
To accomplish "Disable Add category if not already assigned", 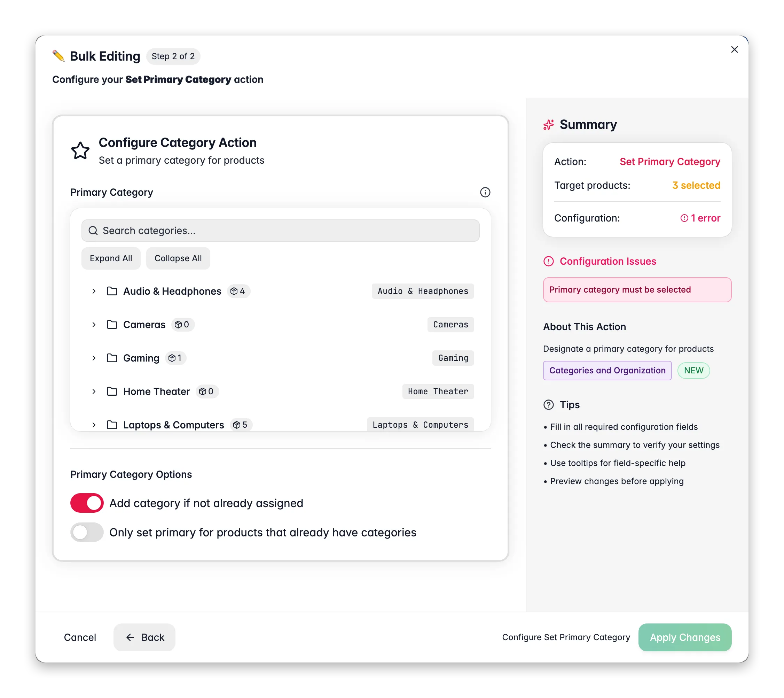I will 87,503.
